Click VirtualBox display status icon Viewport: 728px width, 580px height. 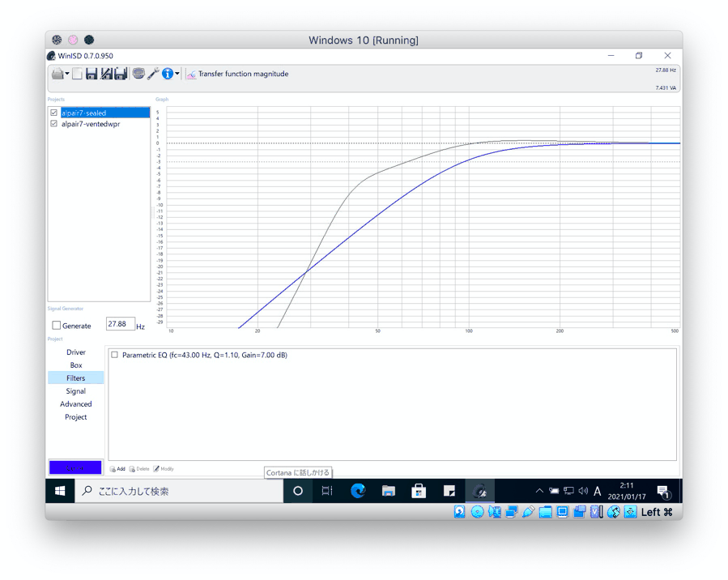[x=562, y=512]
